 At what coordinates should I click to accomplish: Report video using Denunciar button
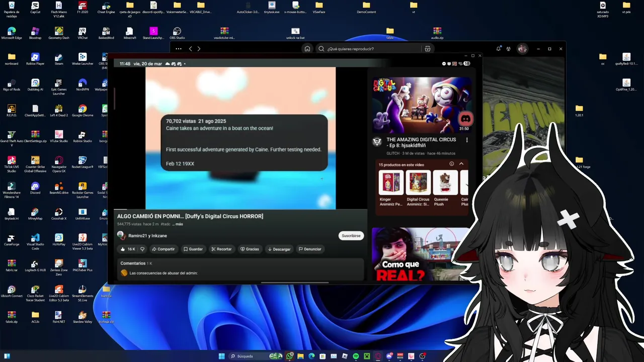click(x=310, y=249)
